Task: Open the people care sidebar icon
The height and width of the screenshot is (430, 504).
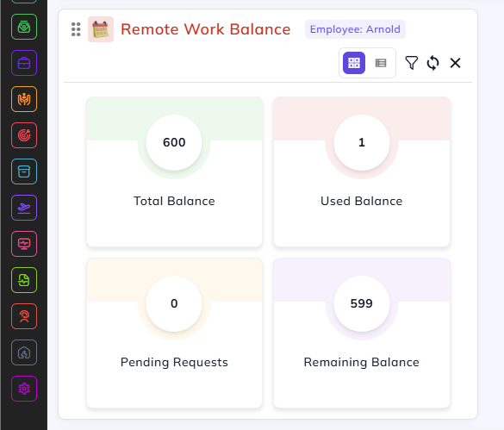Action: [24, 99]
